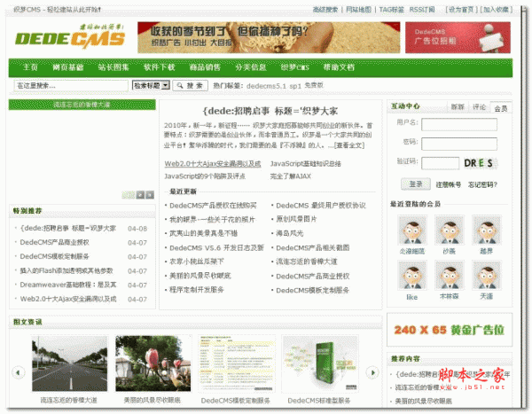
Task: Focus the 用户名 input field
Action: point(459,124)
